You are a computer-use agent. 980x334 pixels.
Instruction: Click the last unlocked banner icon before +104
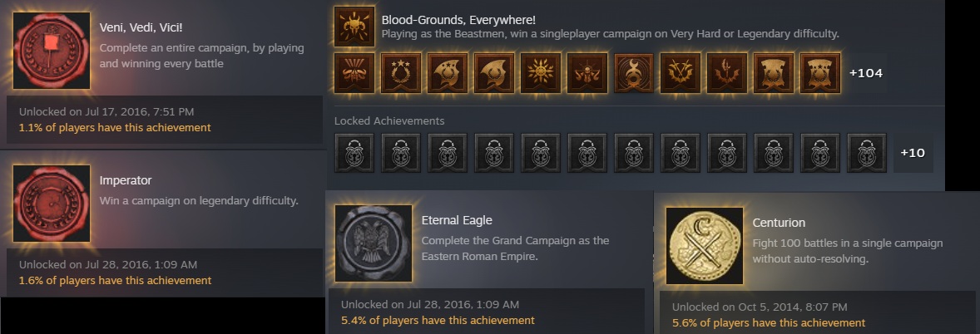820,73
